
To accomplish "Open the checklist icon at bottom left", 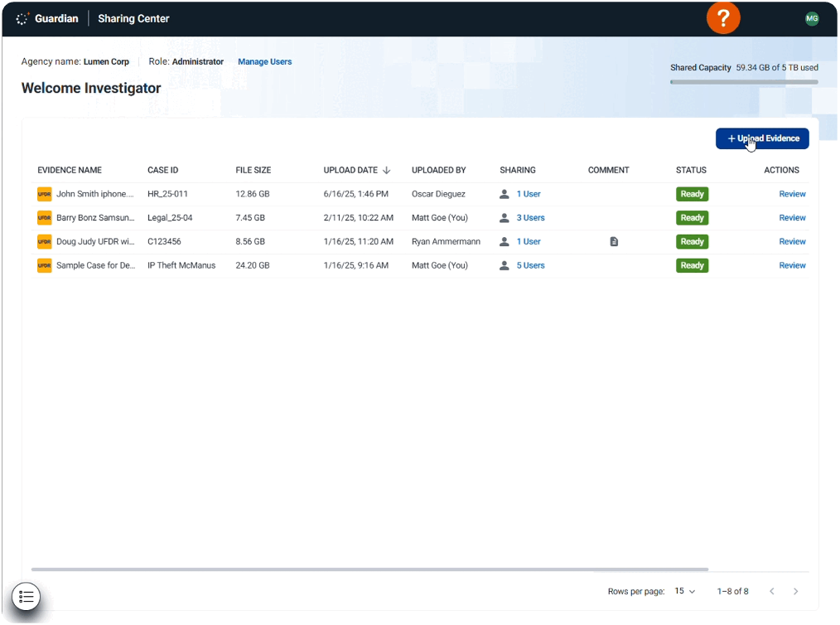I will tap(27, 596).
